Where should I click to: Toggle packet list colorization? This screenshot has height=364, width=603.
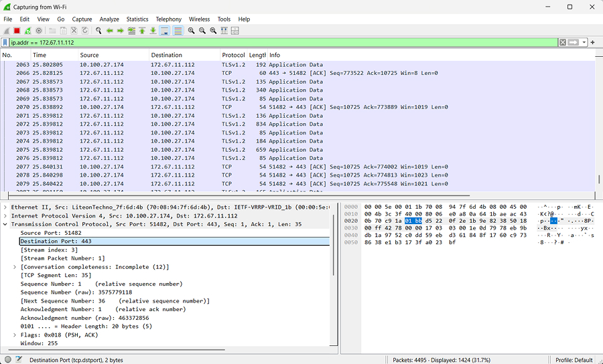[178, 31]
